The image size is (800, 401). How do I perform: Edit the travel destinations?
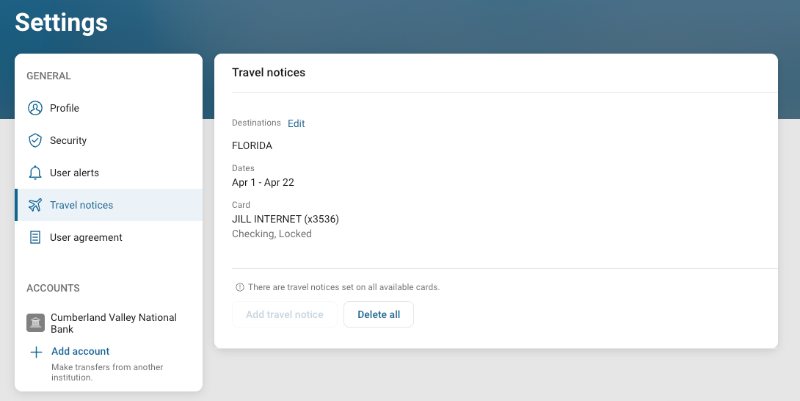pos(296,123)
